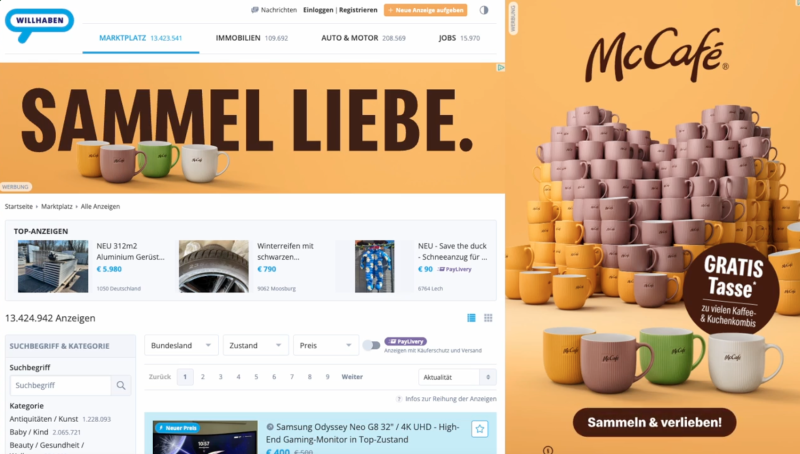The width and height of the screenshot is (800, 454).
Task: Click info icon for Reihung der Anzeigen
Action: click(399, 399)
